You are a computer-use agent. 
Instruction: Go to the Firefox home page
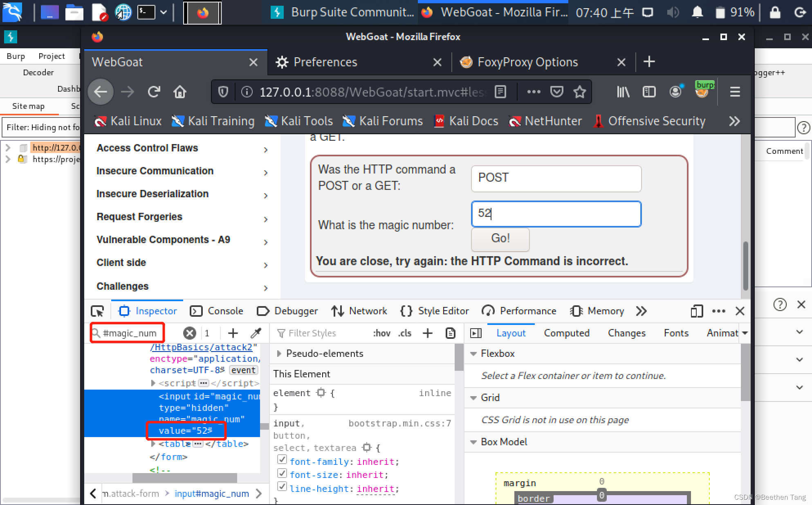click(180, 92)
